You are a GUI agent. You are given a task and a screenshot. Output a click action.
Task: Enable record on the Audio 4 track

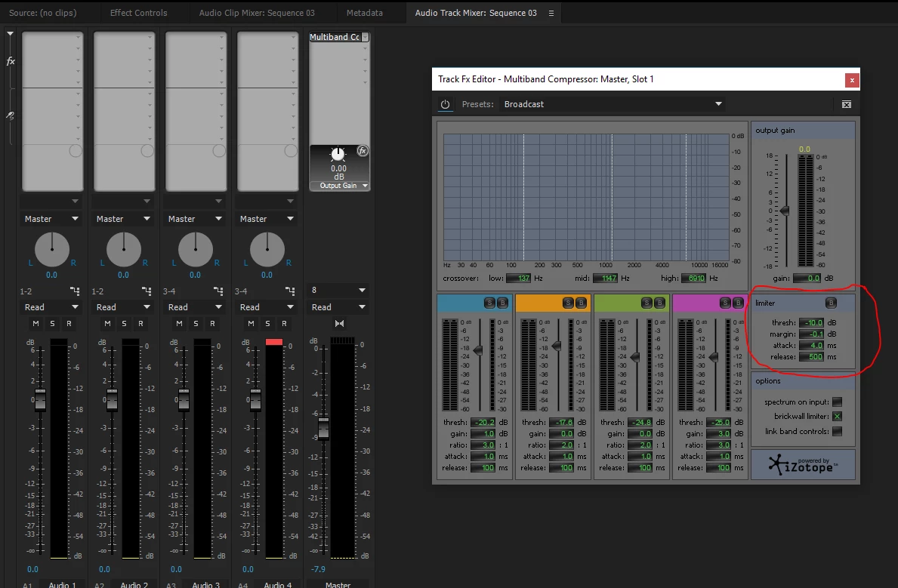tap(284, 324)
